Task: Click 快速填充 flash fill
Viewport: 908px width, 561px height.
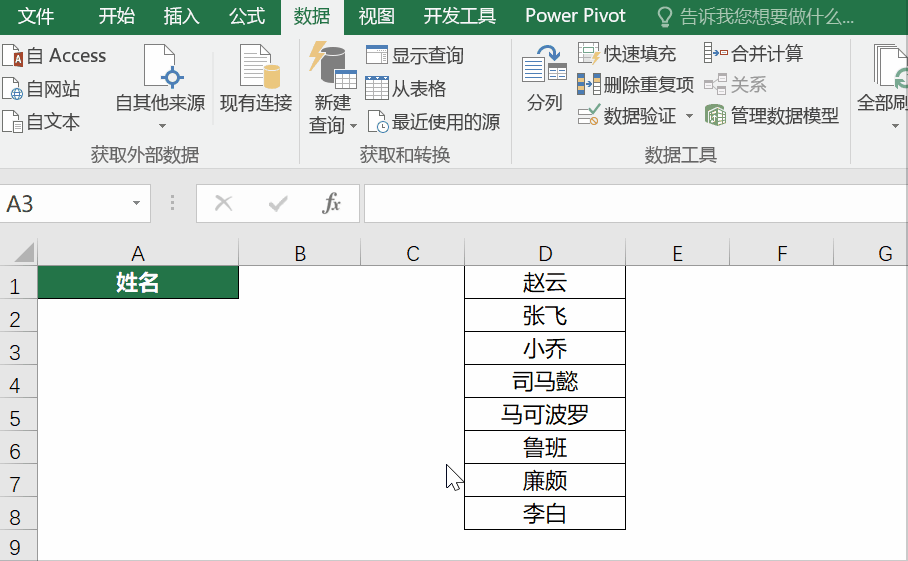Action: [x=627, y=54]
